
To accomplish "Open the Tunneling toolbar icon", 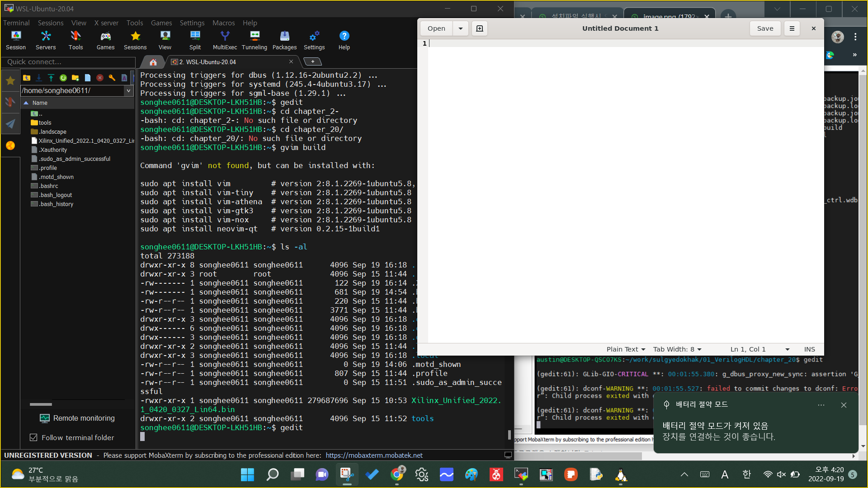I will point(255,40).
